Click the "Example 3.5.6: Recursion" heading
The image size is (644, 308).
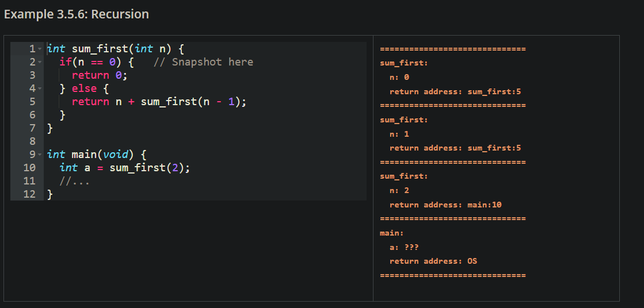pyautogui.click(x=77, y=14)
